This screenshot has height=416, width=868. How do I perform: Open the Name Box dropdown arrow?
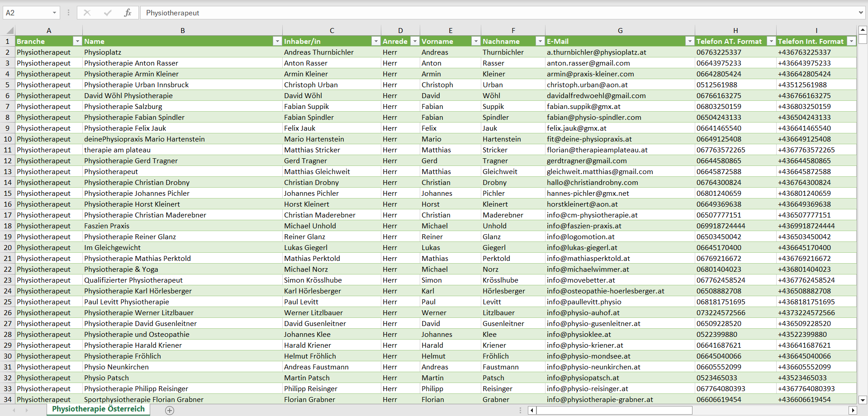pos(54,13)
